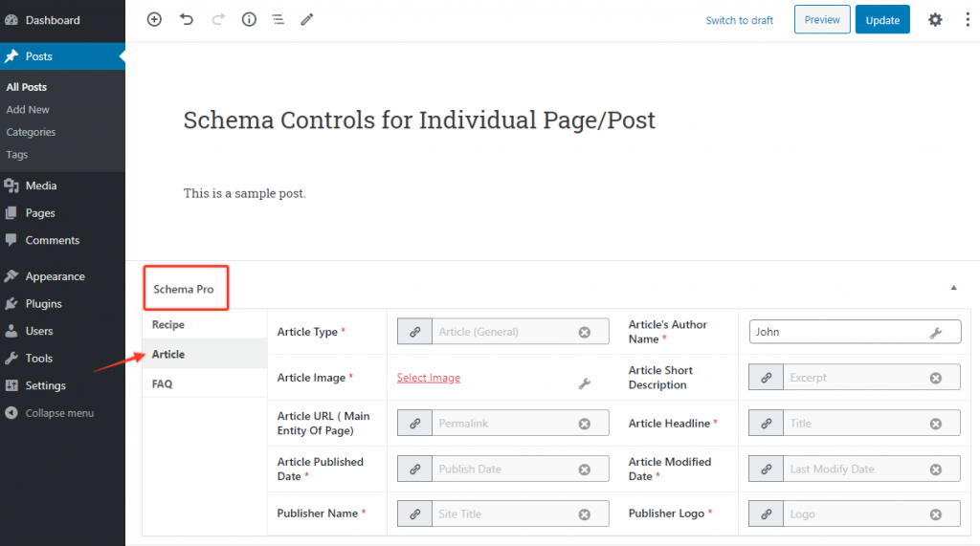This screenshot has width=980, height=546.
Task: Click the 'This is a sample post.' paragraph
Action: 244,193
